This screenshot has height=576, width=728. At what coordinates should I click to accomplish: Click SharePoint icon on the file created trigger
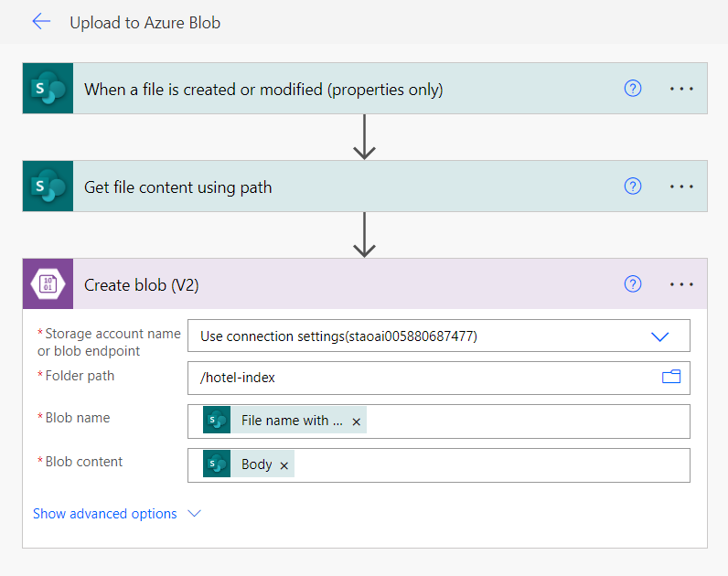[48, 89]
